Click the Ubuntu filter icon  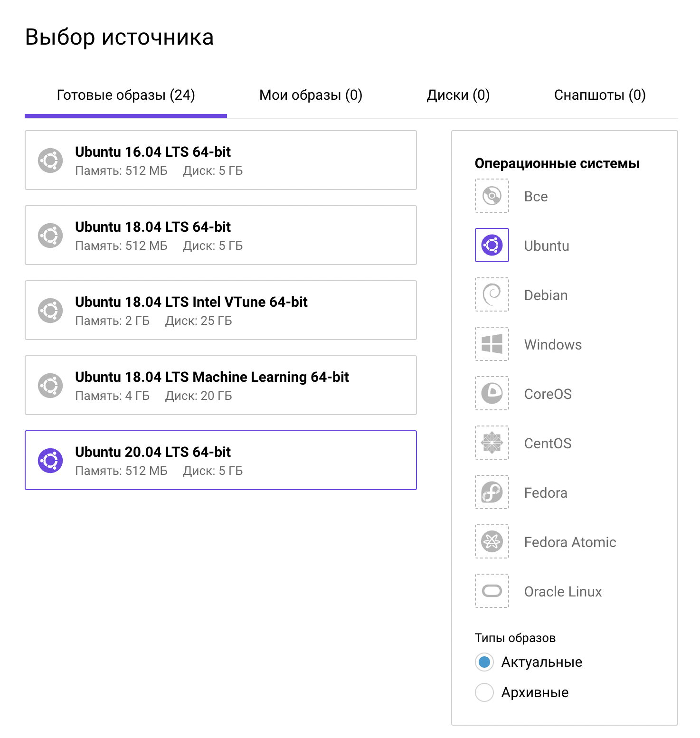click(x=492, y=245)
